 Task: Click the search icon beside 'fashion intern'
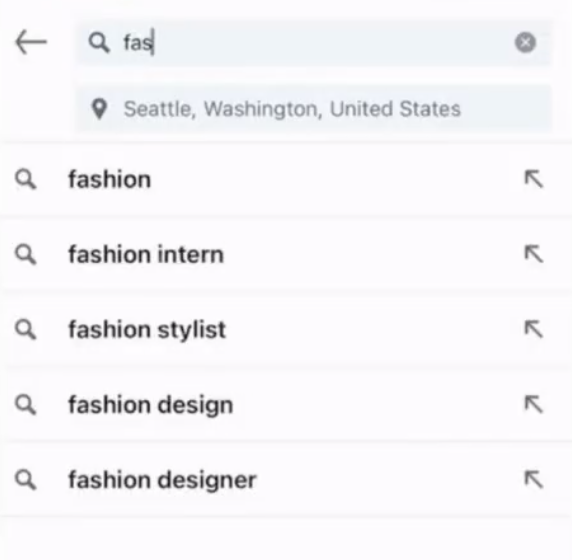[x=26, y=254]
